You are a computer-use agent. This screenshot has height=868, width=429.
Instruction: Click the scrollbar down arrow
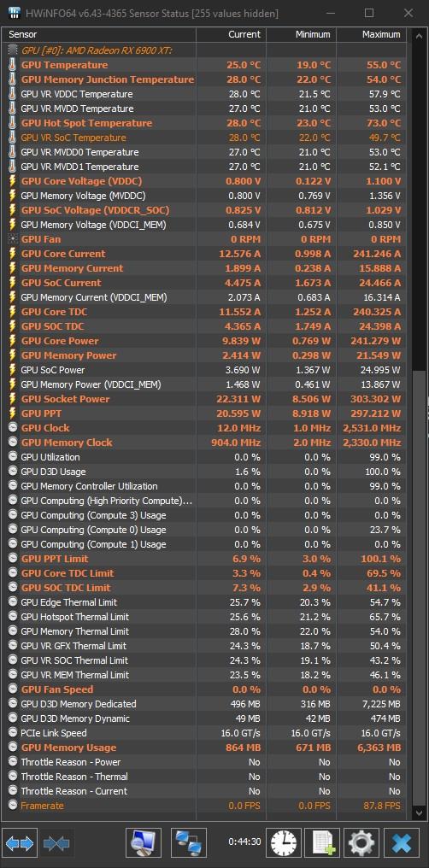click(x=418, y=812)
